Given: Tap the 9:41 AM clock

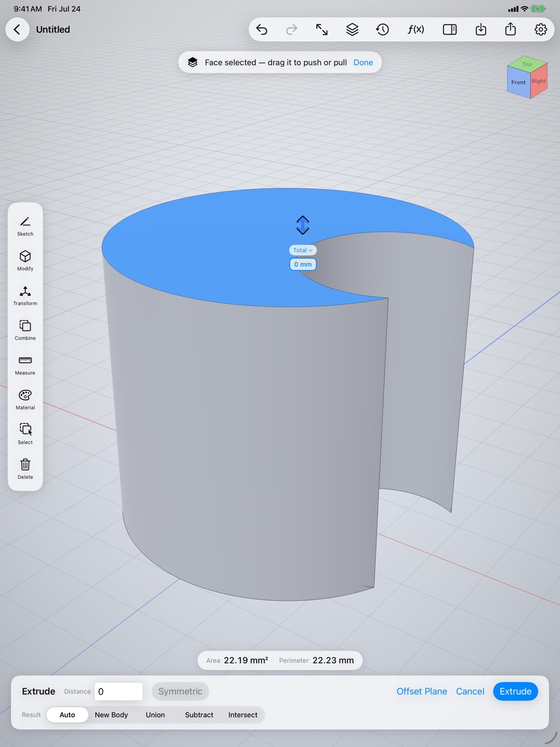Looking at the screenshot, I should (28, 9).
